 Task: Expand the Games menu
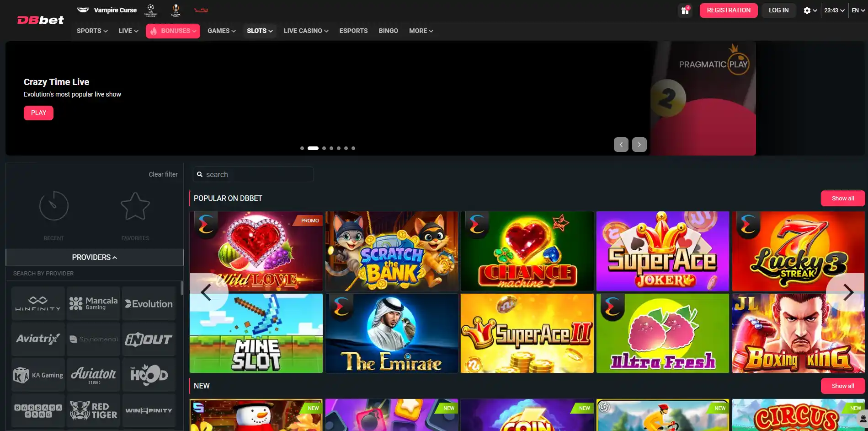(x=222, y=31)
